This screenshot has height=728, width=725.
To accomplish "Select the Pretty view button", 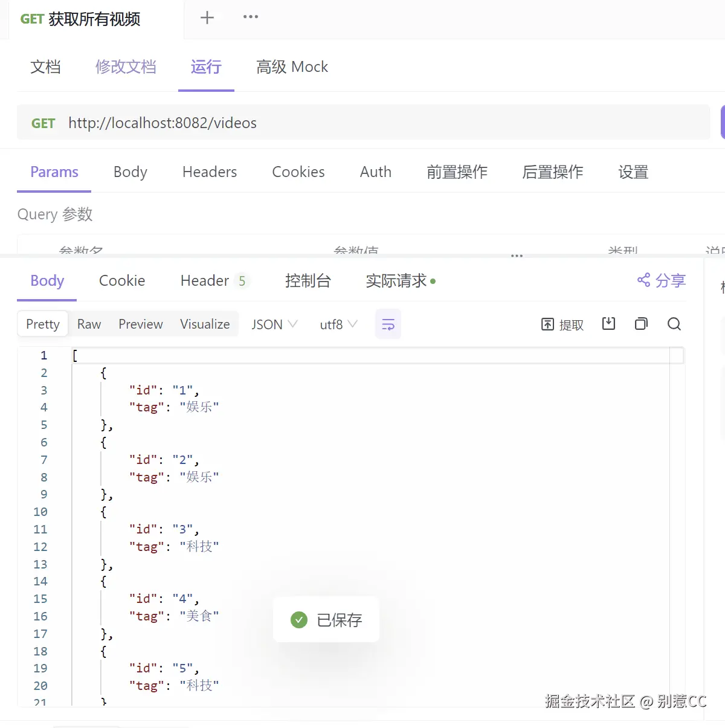I will (x=42, y=324).
